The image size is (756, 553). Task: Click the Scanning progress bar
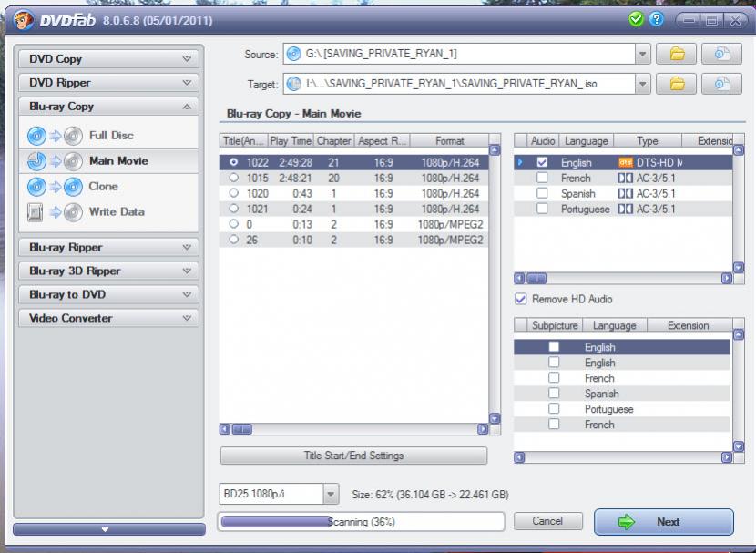361,522
